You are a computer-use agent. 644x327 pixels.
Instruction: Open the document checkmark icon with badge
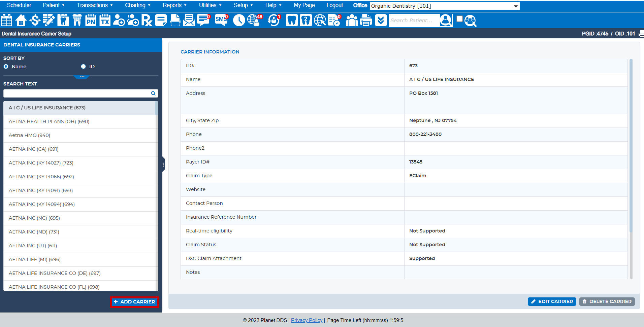(x=334, y=21)
